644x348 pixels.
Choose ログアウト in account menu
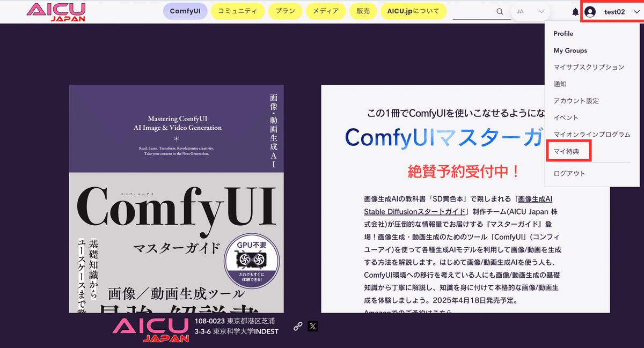(569, 174)
